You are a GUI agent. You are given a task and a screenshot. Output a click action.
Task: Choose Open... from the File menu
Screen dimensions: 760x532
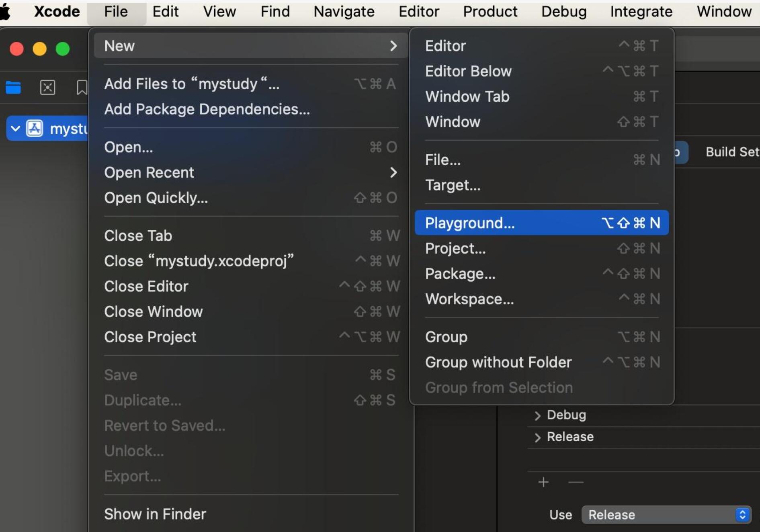click(251, 147)
